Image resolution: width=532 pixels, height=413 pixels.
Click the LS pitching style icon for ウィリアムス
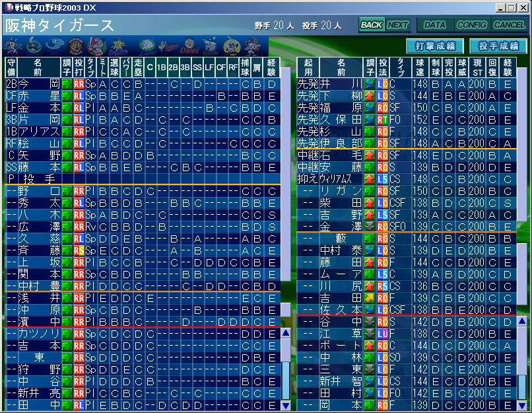click(382, 179)
